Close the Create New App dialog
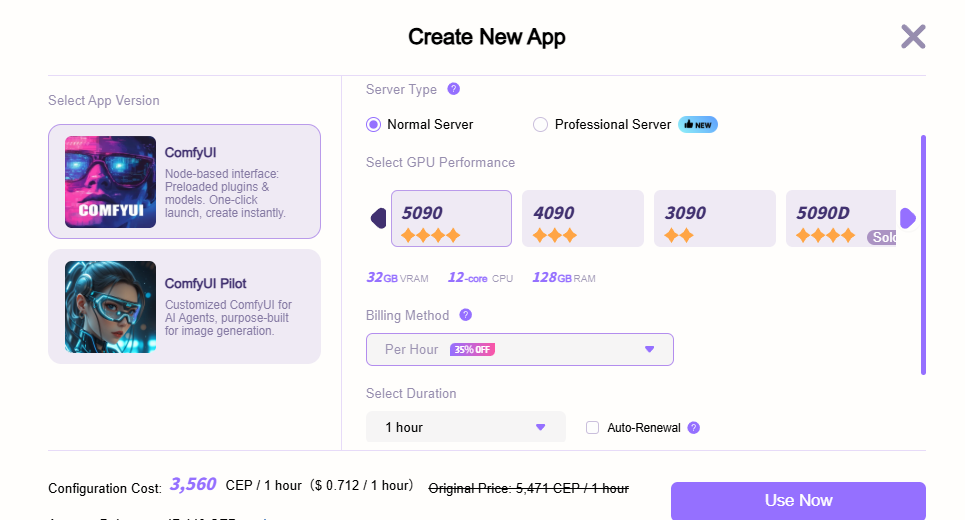Image resolution: width=965 pixels, height=520 pixels. tap(913, 37)
